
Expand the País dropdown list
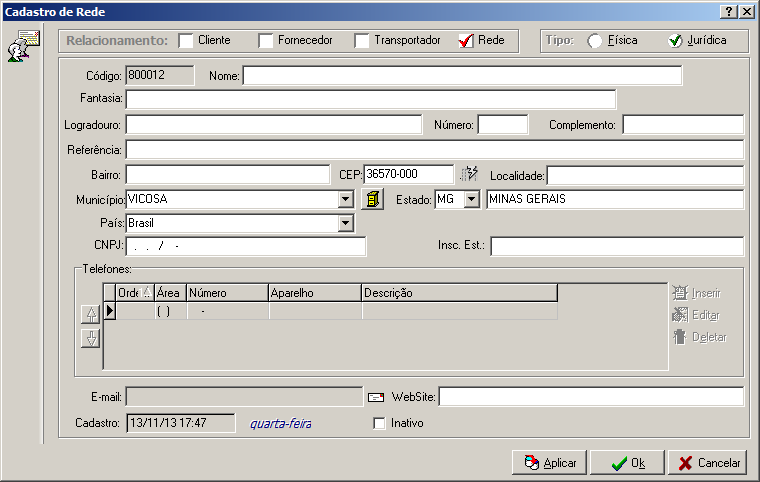(346, 223)
